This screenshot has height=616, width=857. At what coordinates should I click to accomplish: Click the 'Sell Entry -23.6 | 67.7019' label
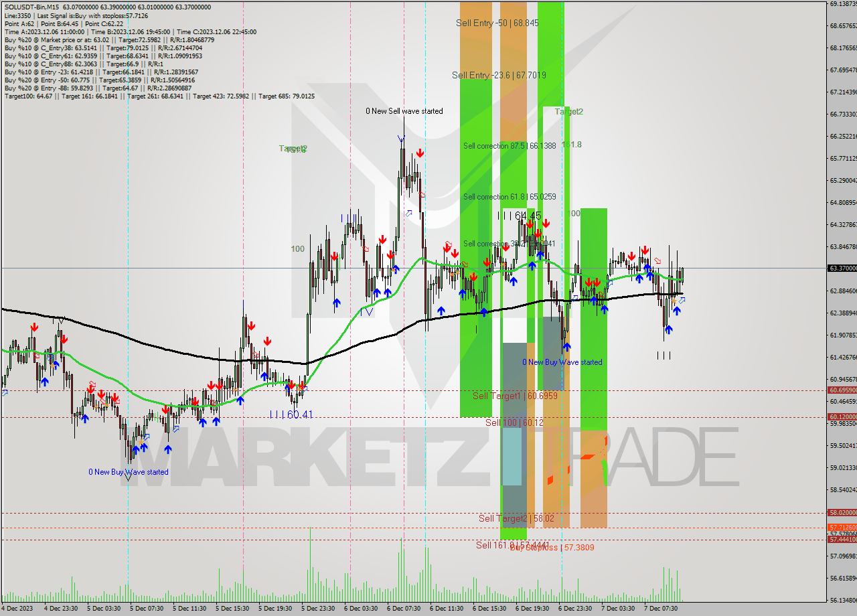(499, 75)
